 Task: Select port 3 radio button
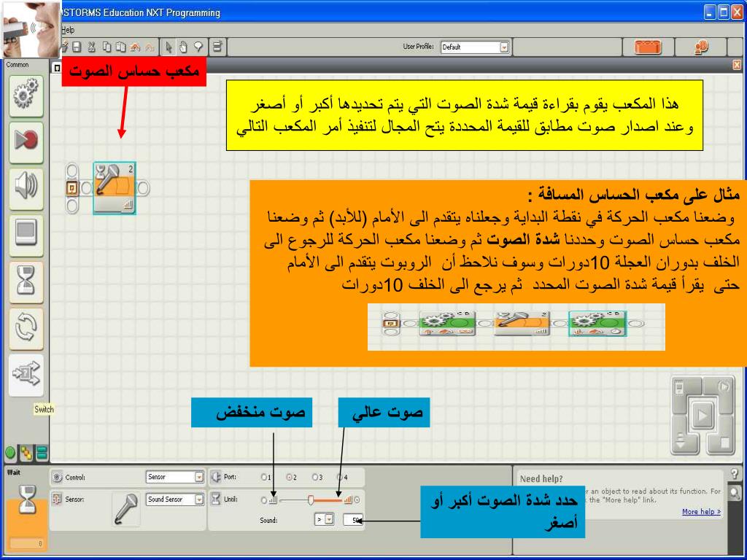(x=315, y=477)
